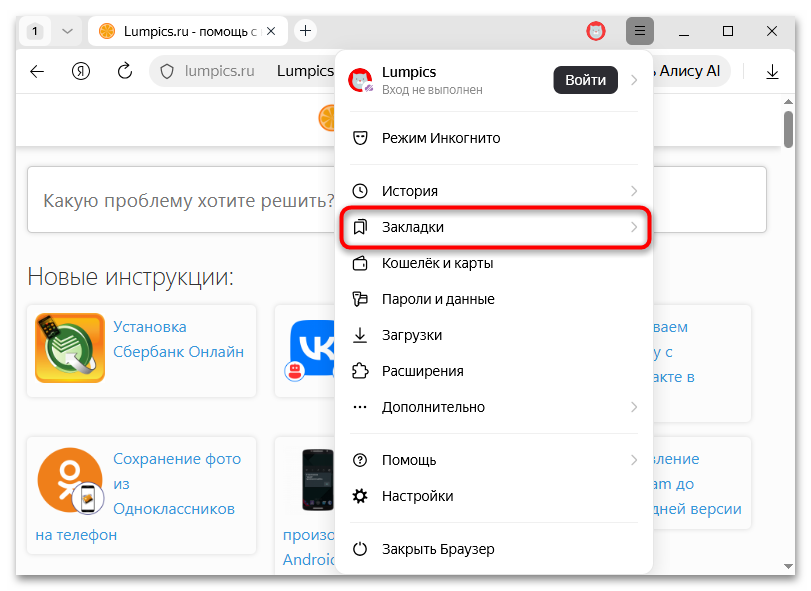
Task: Open Расширения menu item
Action: point(493,371)
